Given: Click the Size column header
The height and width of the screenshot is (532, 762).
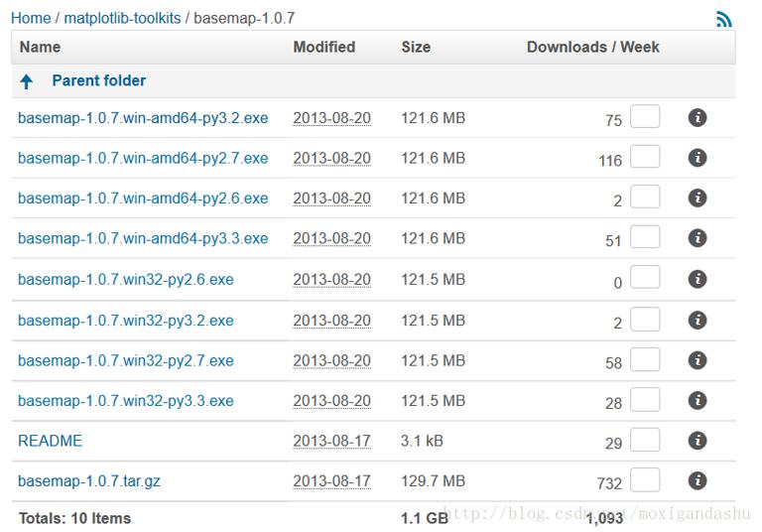Looking at the screenshot, I should (x=416, y=48).
